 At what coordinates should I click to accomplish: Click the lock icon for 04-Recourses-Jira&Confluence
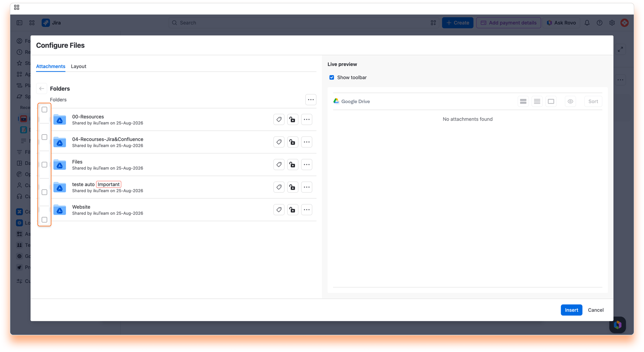293,142
